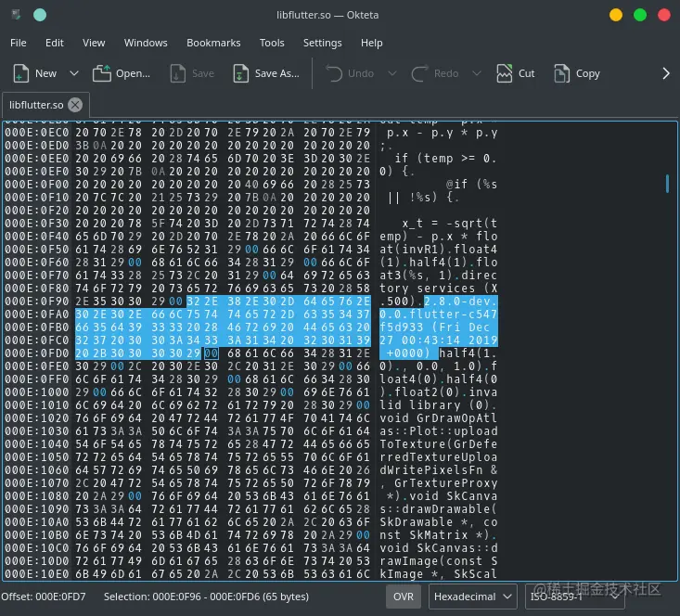Open the Hexadecimal coding dropdown

473,597
